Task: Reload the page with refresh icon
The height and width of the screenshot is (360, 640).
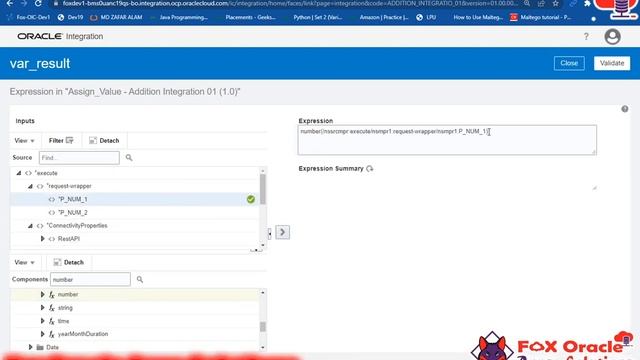Action: click(x=38, y=3)
